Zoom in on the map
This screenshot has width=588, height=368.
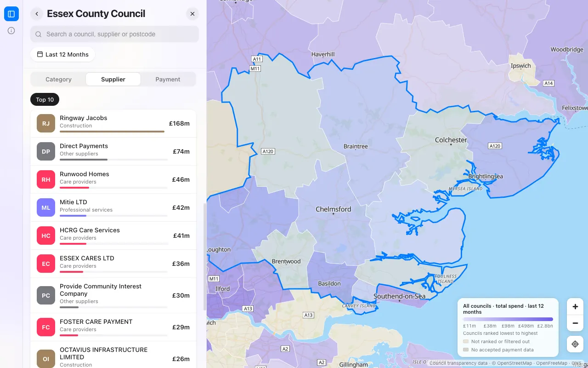pyautogui.click(x=575, y=306)
